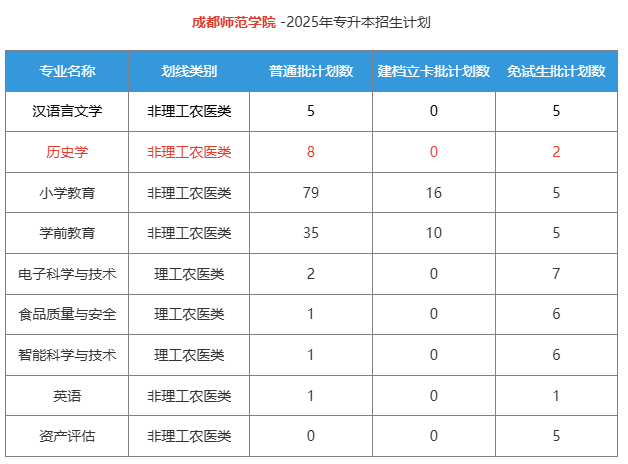Click 普通批 value 79 for 小学教育
Screen dimensions: 628x464
[311, 193]
